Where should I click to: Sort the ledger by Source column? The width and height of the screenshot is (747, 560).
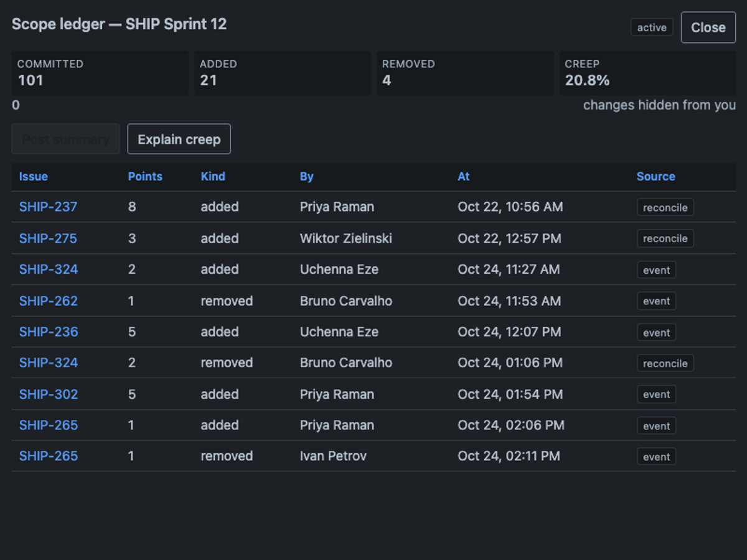[656, 177]
